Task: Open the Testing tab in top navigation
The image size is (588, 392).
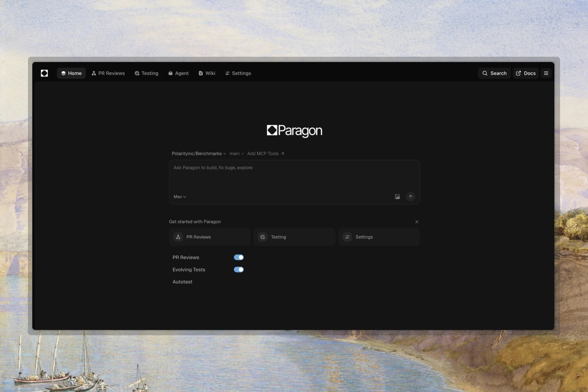Action: (x=146, y=73)
